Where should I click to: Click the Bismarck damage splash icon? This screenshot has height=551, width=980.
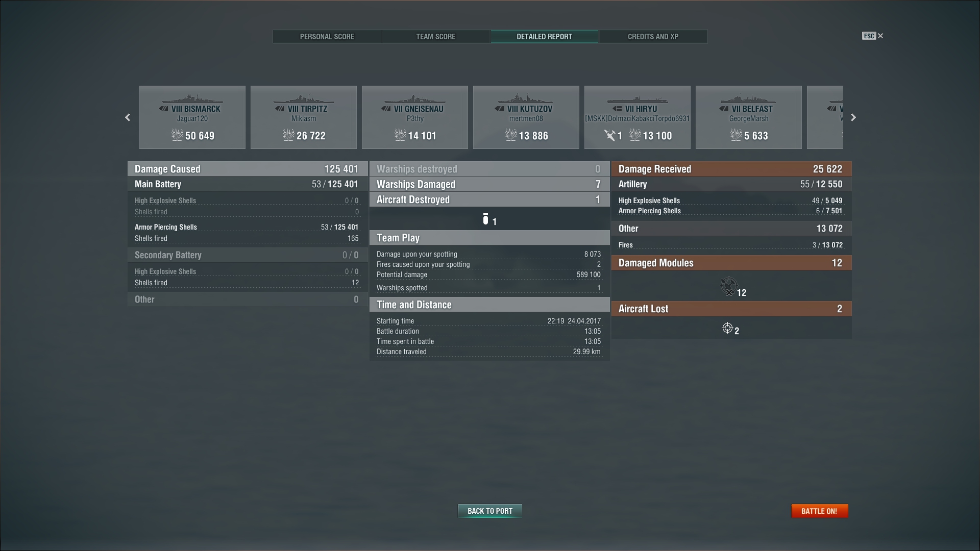177,135
